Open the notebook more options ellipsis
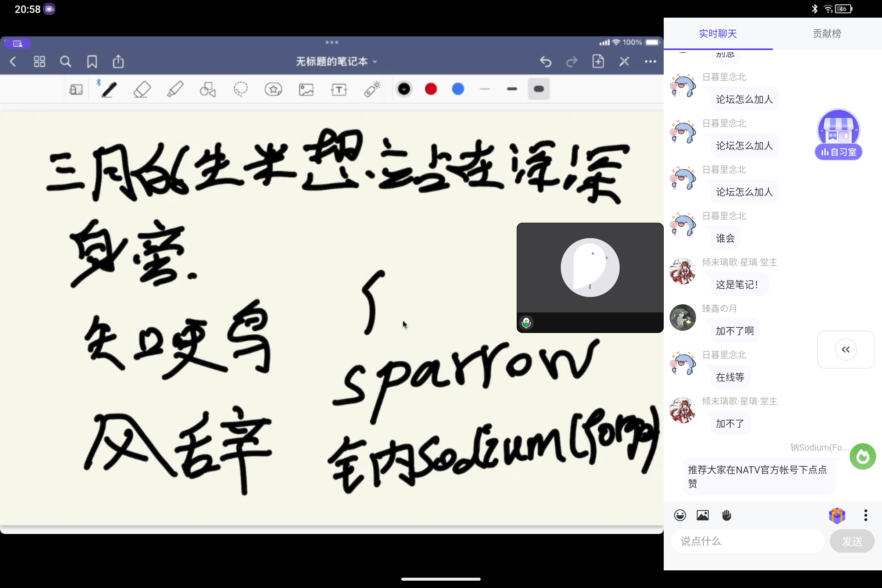The image size is (882, 588). coord(650,61)
